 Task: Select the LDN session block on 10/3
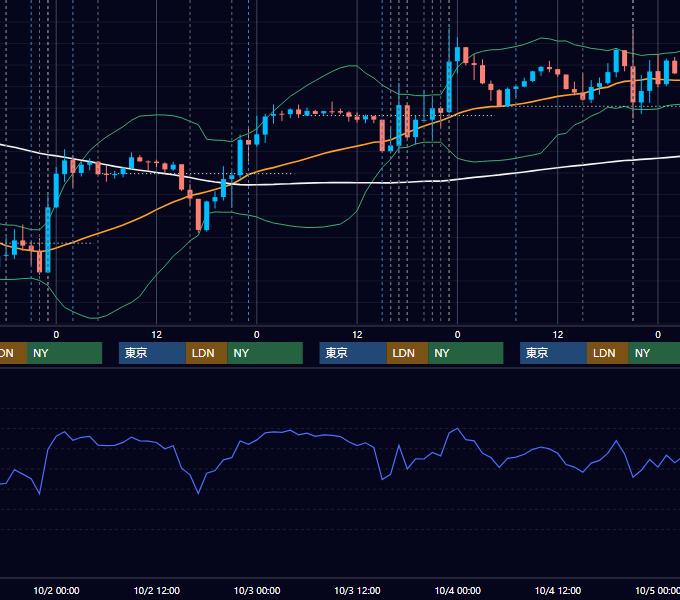(x=407, y=353)
